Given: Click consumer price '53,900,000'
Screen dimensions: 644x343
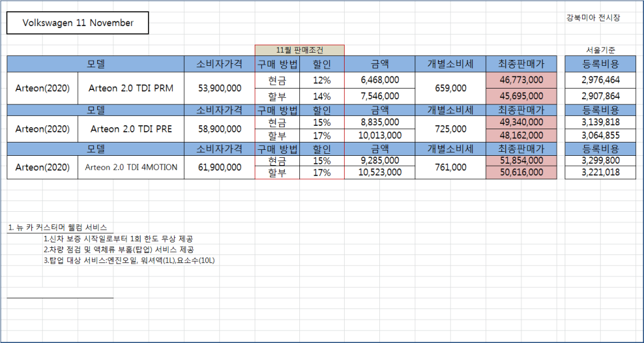Looking at the screenshot, I should point(219,88).
